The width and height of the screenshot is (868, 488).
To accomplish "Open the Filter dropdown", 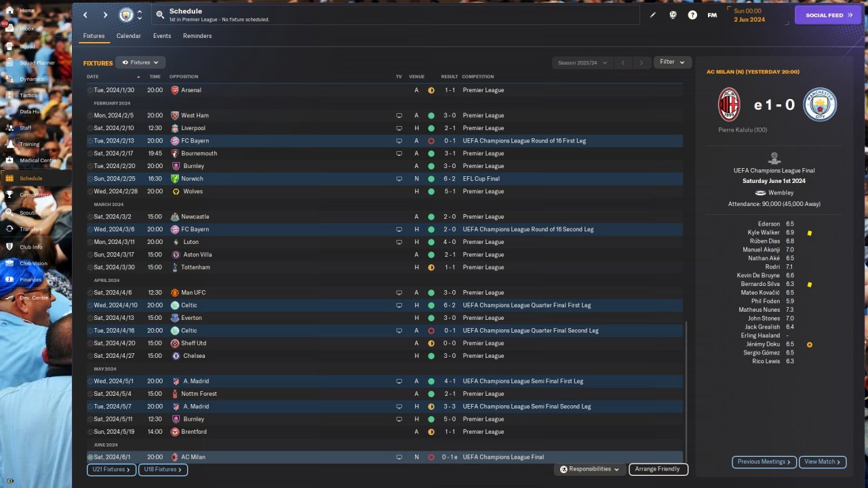I will pos(673,62).
